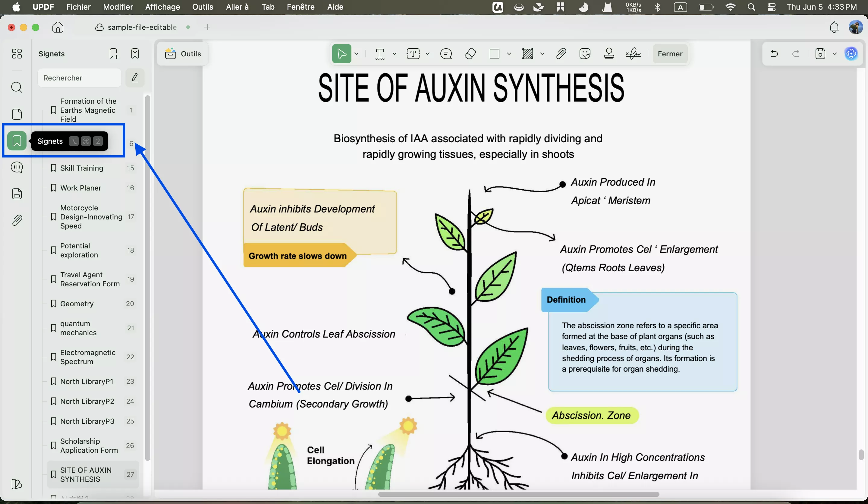Undo the last action

pyautogui.click(x=774, y=53)
